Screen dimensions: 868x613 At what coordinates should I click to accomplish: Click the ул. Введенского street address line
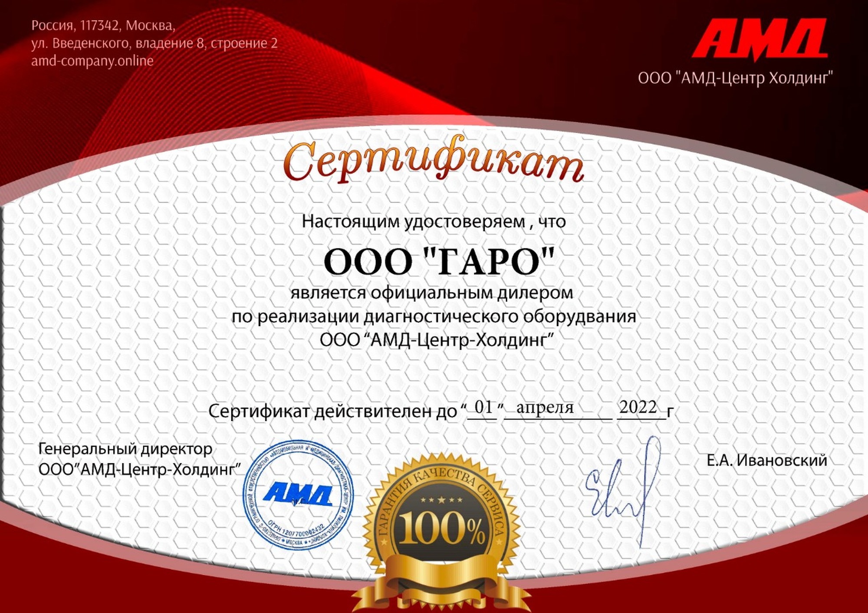(x=154, y=43)
